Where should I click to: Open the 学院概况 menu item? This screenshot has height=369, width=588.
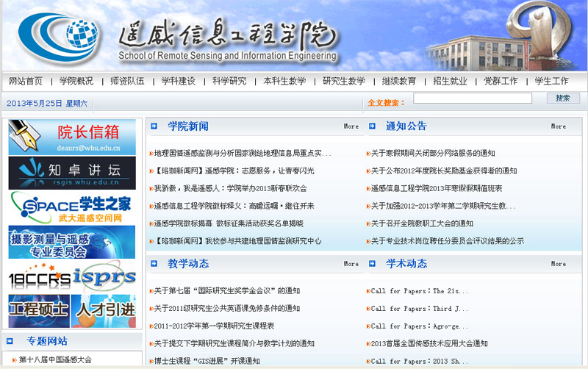[76, 81]
